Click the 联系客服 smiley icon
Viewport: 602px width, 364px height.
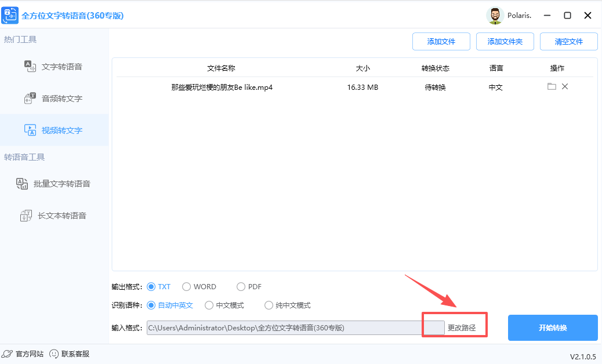pos(54,354)
